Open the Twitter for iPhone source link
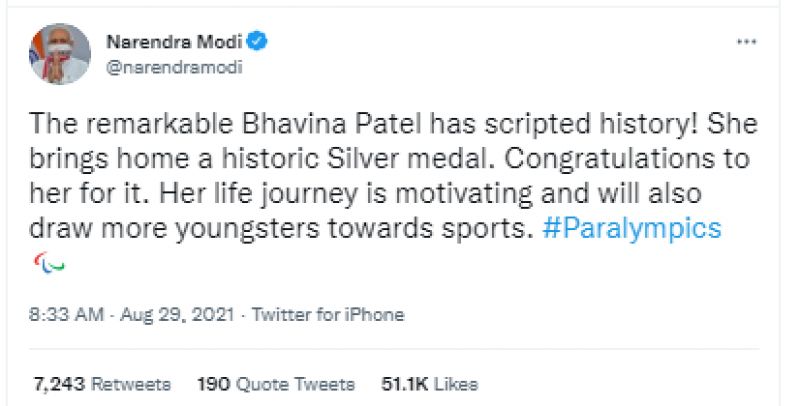 [x=327, y=315]
